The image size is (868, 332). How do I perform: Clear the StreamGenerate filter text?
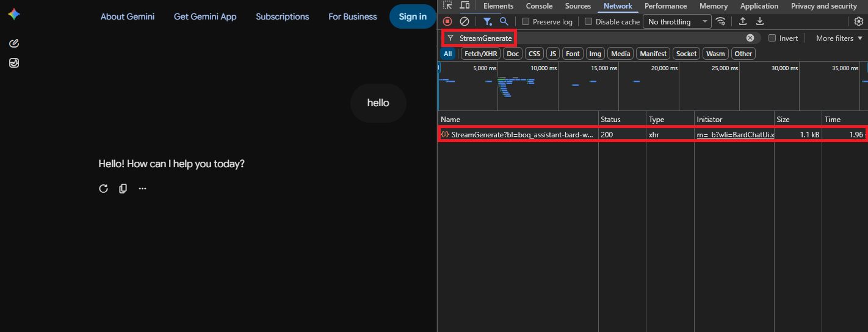click(x=750, y=38)
